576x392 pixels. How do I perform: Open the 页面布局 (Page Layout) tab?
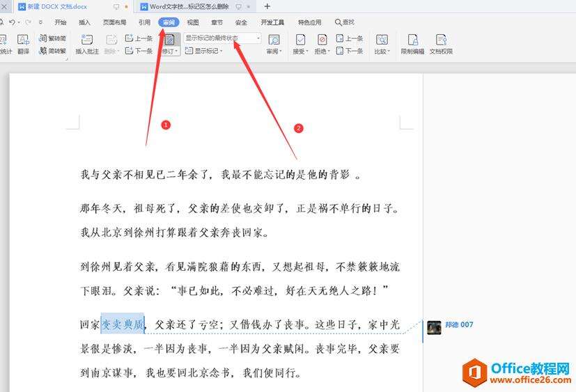pos(114,22)
